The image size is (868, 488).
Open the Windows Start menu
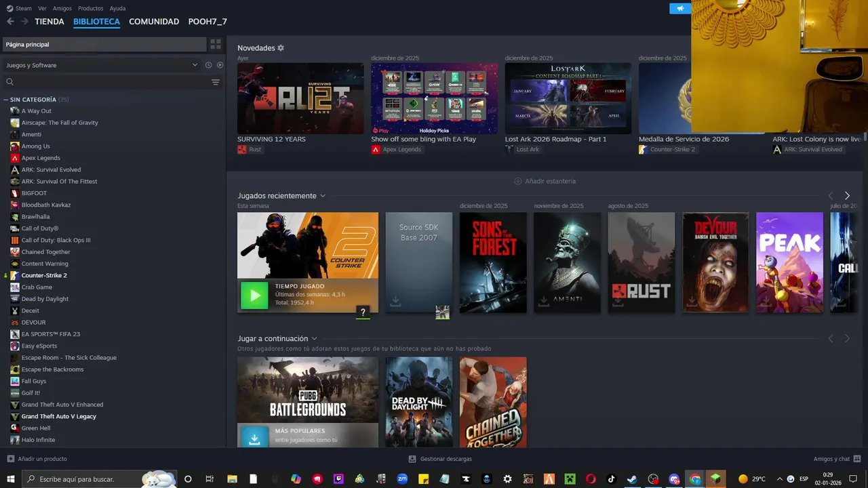tap(11, 479)
